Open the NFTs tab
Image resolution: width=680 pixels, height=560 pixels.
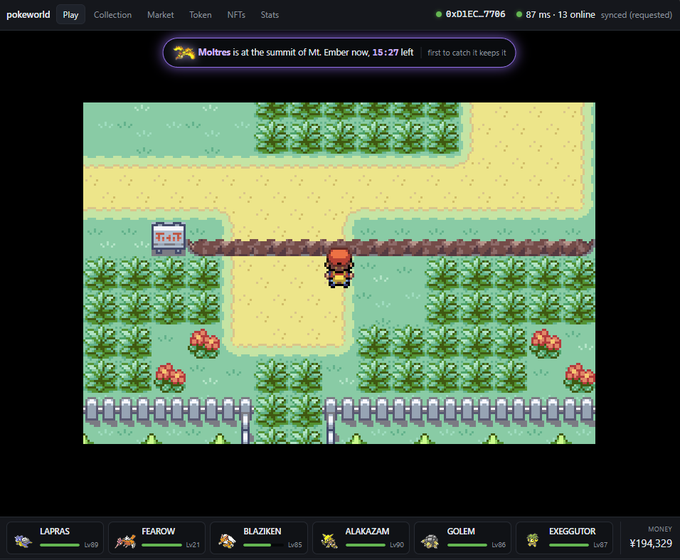pyautogui.click(x=236, y=15)
